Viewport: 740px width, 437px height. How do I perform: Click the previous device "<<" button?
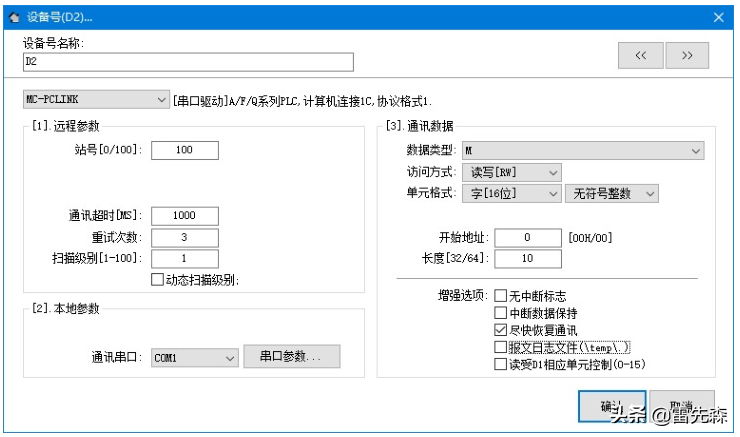[639, 56]
